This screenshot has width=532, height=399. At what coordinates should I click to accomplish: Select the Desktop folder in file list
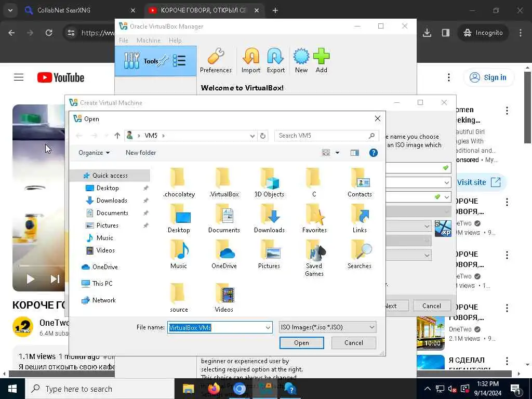[x=179, y=218]
